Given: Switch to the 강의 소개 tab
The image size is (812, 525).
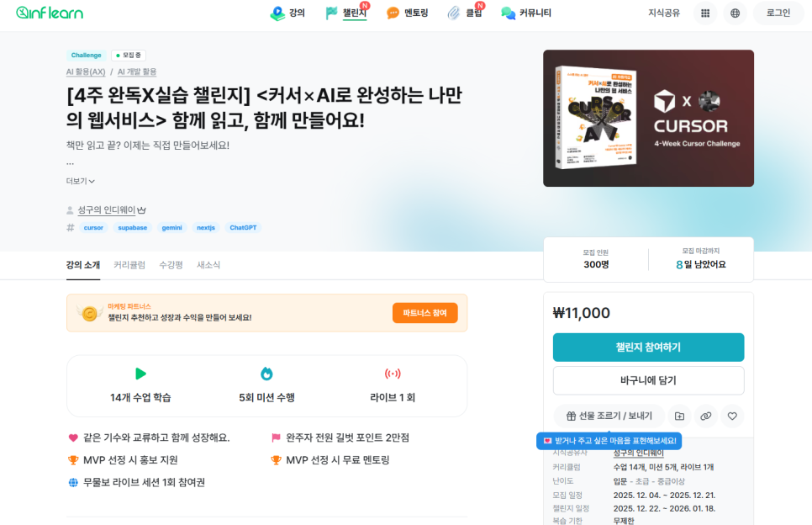Looking at the screenshot, I should click(x=83, y=265).
